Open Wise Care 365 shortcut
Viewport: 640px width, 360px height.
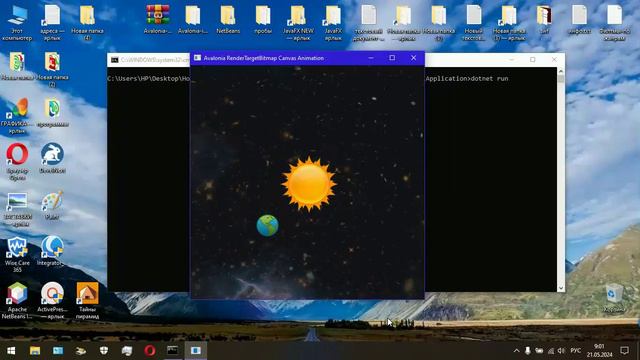17,254
